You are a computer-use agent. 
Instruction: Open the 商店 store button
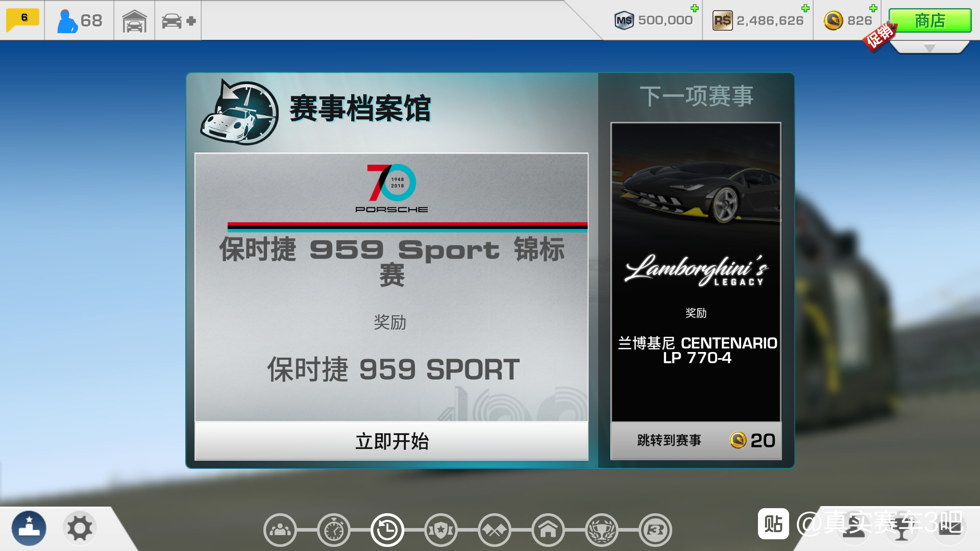pyautogui.click(x=930, y=21)
